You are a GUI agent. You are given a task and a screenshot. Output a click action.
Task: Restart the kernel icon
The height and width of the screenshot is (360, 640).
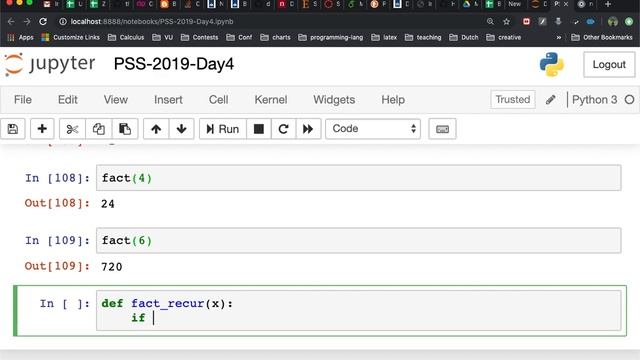pyautogui.click(x=283, y=129)
